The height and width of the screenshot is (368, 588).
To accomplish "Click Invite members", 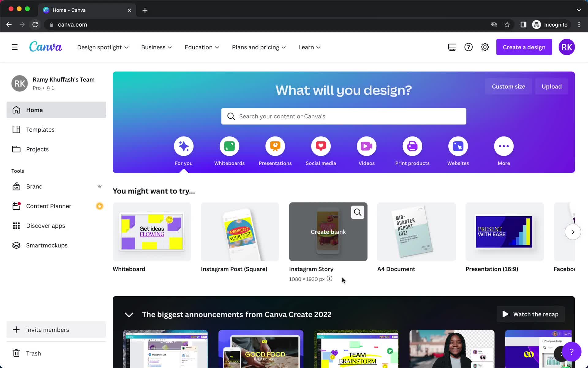I will click(x=56, y=330).
